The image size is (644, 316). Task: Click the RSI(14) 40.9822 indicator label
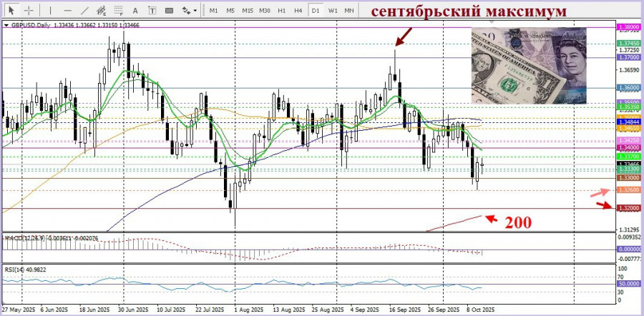pos(26,270)
